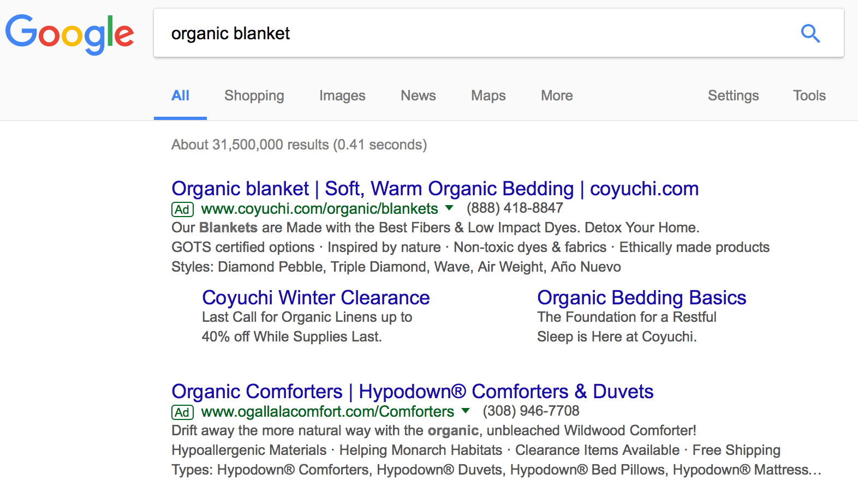This screenshot has width=858, height=504.
Task: Click the www.ogallalacomfort.com/Comforters URL
Action: 327,412
